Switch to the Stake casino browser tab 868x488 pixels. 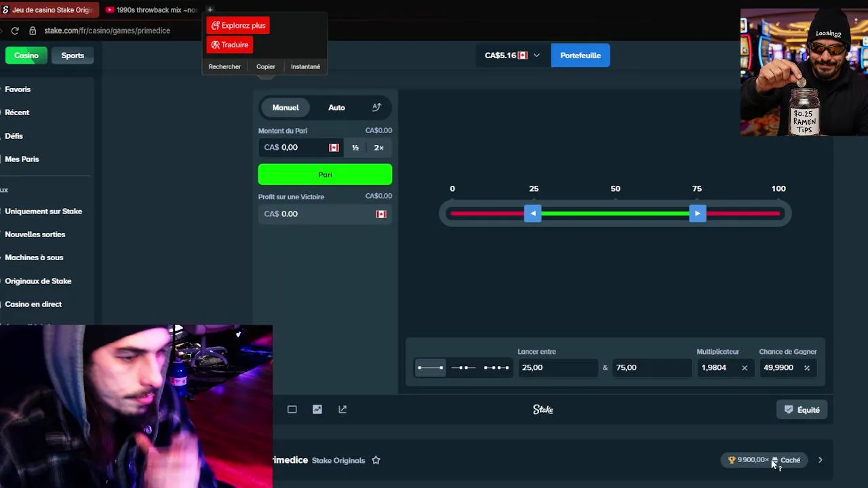click(x=49, y=10)
